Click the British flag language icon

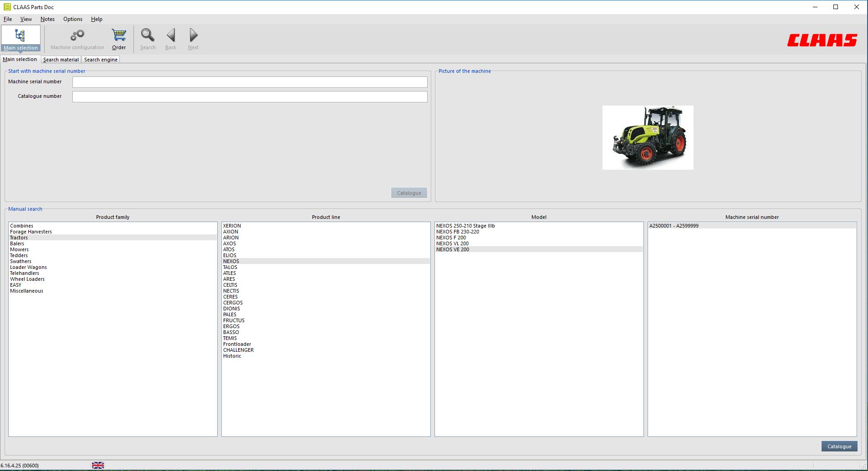point(98,465)
